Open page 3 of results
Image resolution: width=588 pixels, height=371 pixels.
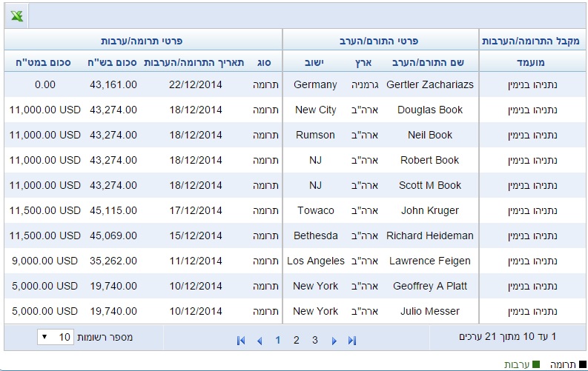pos(315,340)
